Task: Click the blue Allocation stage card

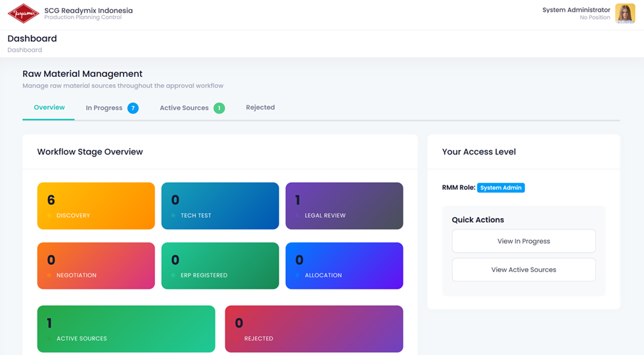Action: click(x=344, y=266)
